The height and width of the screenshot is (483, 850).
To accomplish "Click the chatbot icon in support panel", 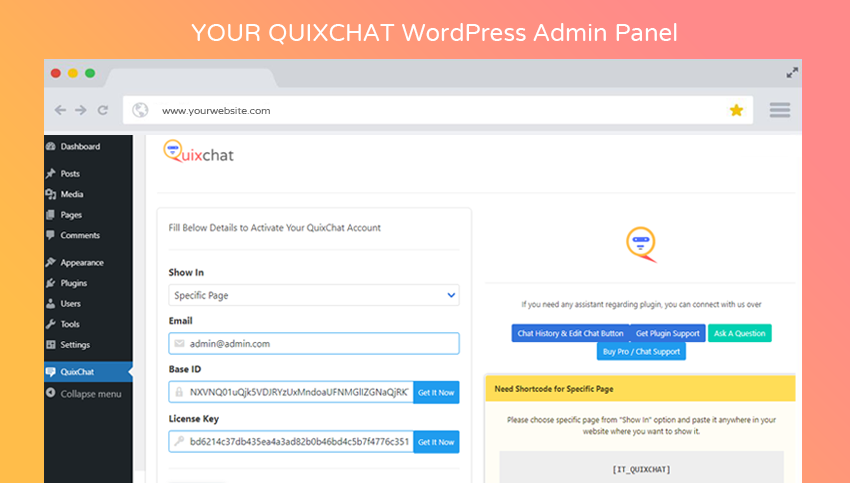I will [x=641, y=244].
